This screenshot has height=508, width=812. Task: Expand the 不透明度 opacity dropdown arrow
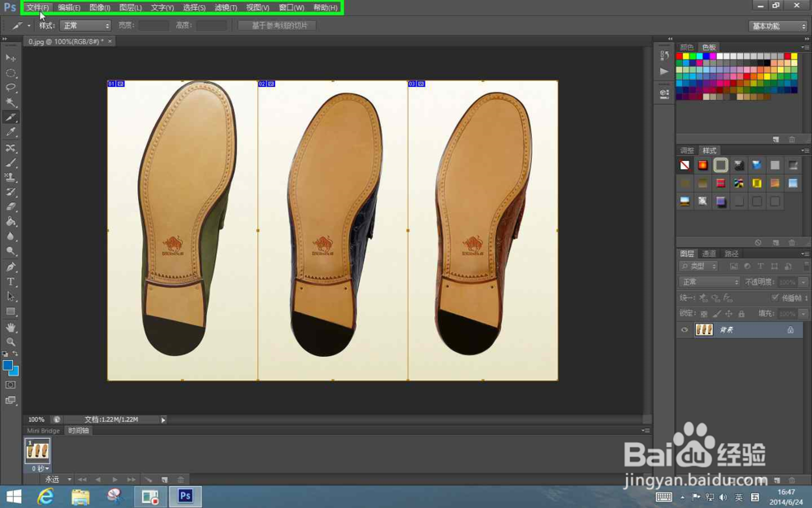[x=803, y=282]
